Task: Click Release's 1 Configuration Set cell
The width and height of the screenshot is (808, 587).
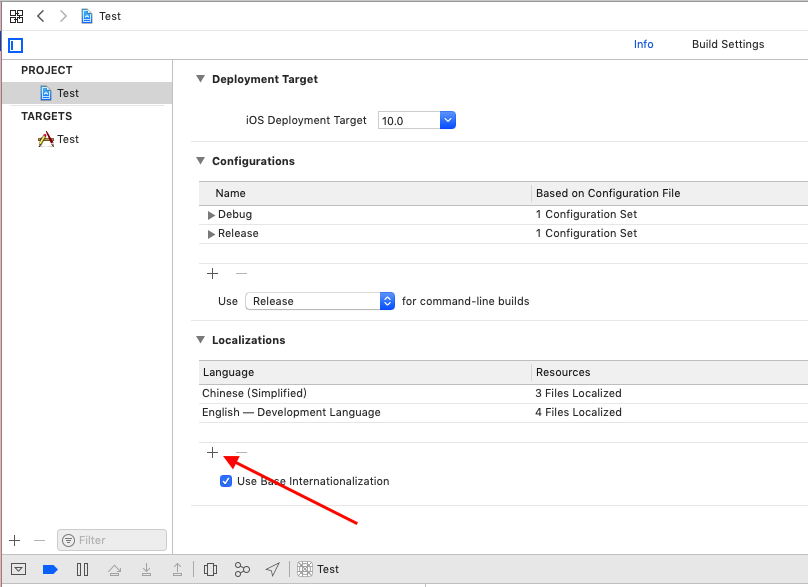Action: click(x=586, y=233)
